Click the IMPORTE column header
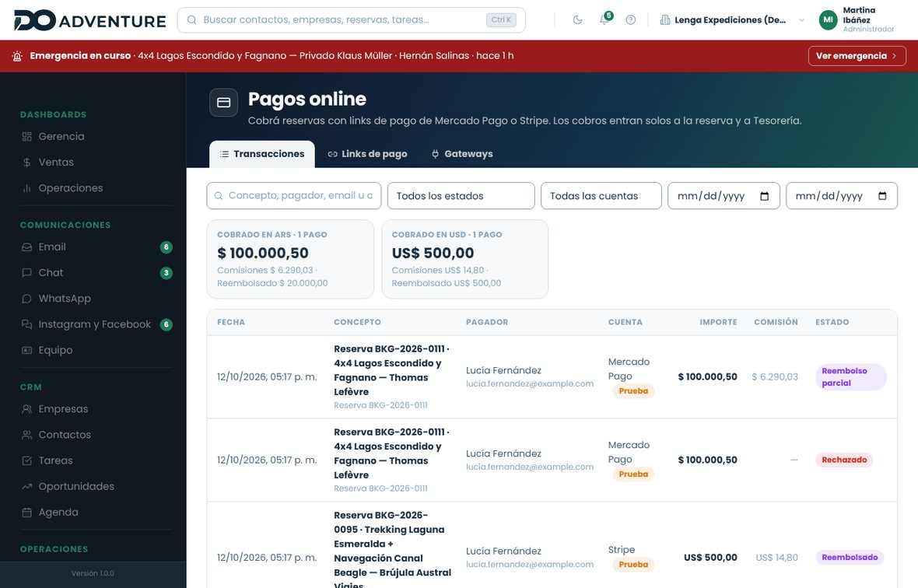 pyautogui.click(x=718, y=322)
